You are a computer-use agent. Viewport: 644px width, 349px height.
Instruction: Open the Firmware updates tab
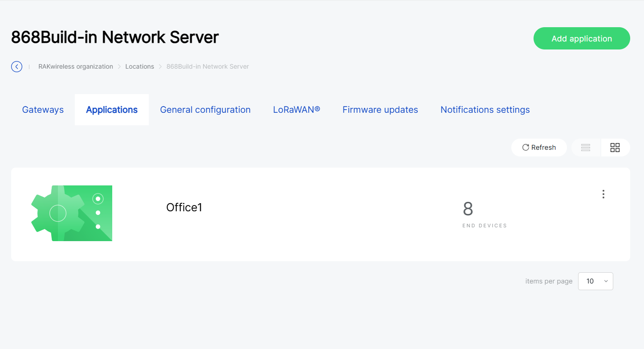coord(380,109)
